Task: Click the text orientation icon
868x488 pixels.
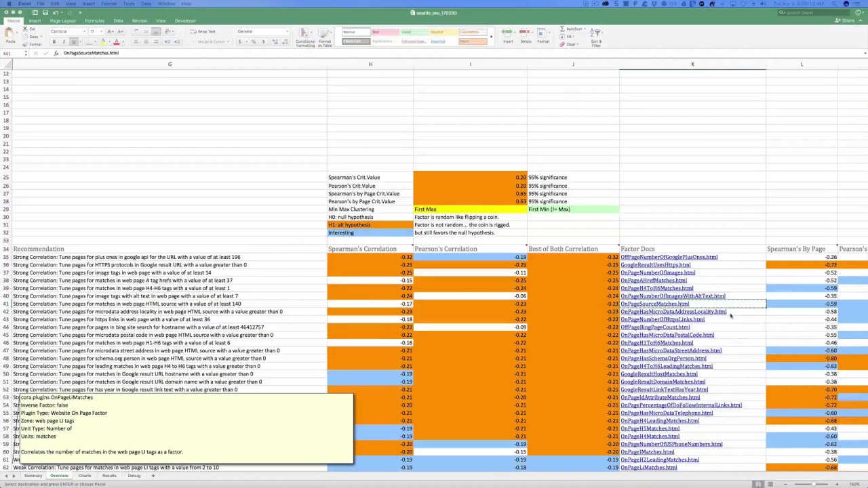Action: pyautogui.click(x=168, y=32)
